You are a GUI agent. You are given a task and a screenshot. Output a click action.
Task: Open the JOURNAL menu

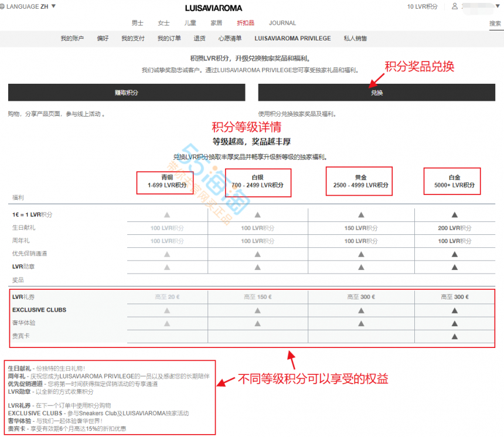pyautogui.click(x=282, y=23)
